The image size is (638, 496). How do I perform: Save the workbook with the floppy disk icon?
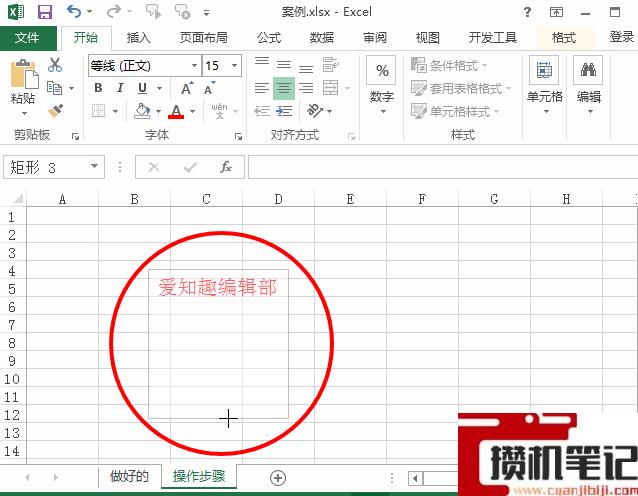coord(45,12)
